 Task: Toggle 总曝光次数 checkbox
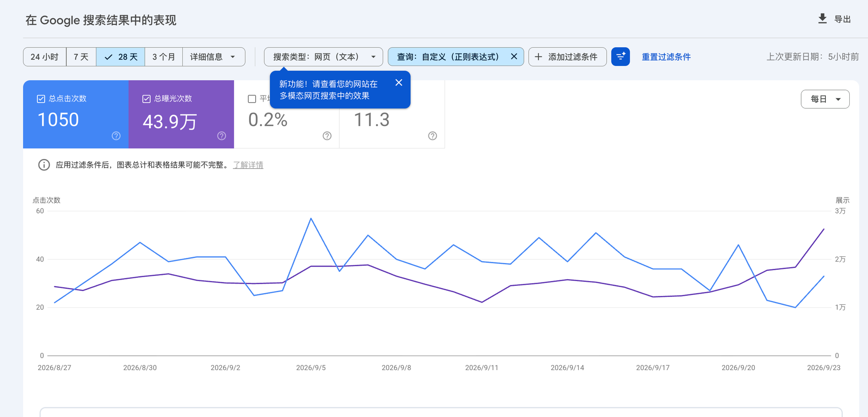[146, 99]
